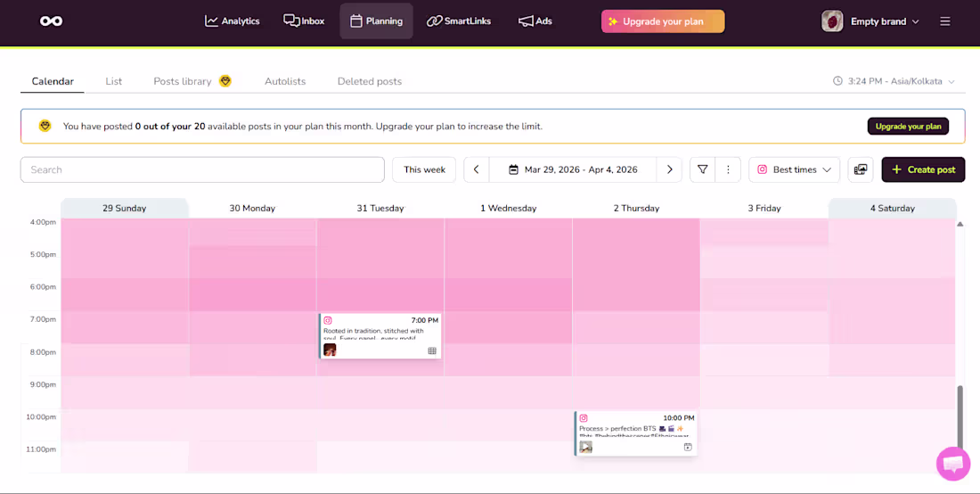Open the three-dot more options menu
The width and height of the screenshot is (980, 494).
pos(728,169)
